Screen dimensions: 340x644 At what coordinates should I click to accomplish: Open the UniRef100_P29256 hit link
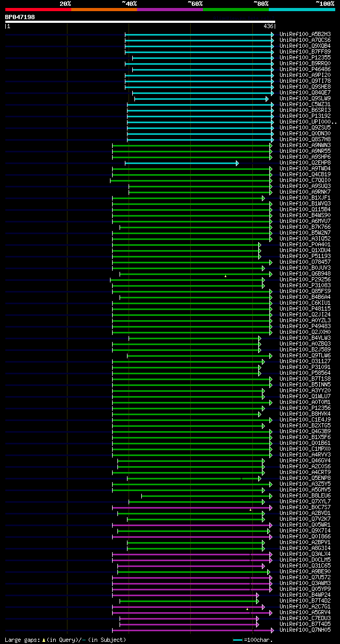point(305,279)
